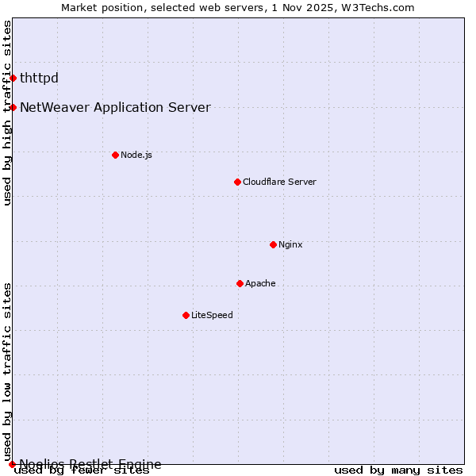The image size is (476, 476).
Task: Click the thttpd text label
Action: click(39, 78)
